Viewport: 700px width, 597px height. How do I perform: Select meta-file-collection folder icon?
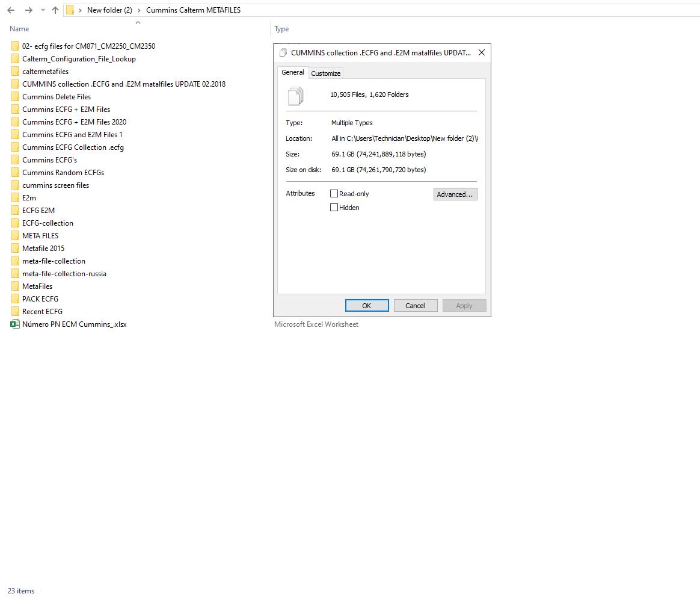pyautogui.click(x=14, y=261)
